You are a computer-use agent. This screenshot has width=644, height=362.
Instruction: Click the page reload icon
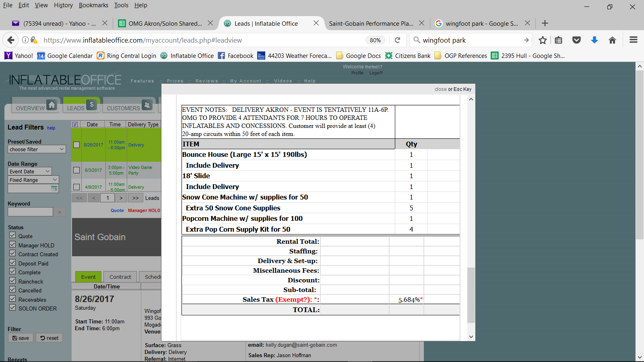coord(397,40)
